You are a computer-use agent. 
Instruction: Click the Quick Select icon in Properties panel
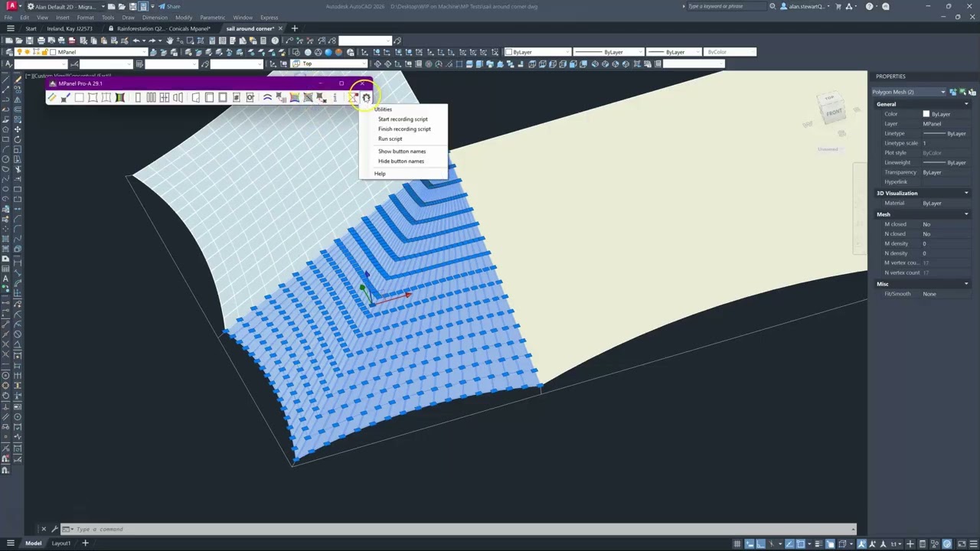pyautogui.click(x=972, y=92)
